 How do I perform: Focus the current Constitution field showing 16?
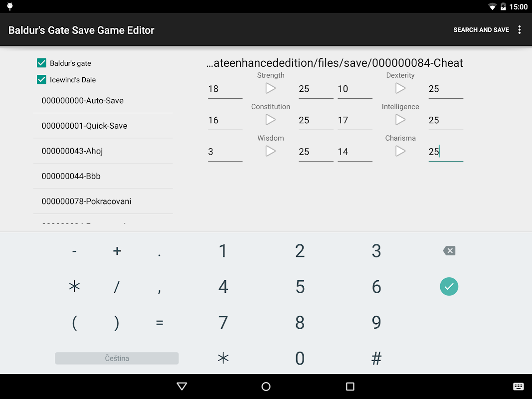coord(225,120)
